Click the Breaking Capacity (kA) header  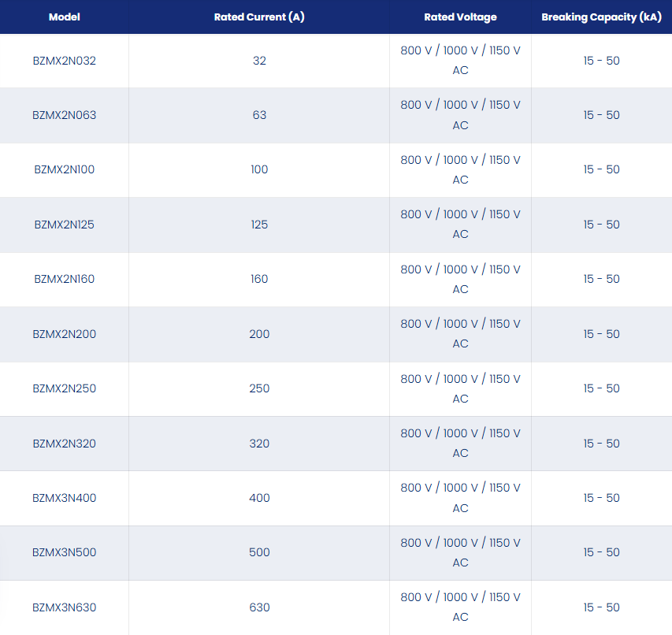tap(601, 17)
